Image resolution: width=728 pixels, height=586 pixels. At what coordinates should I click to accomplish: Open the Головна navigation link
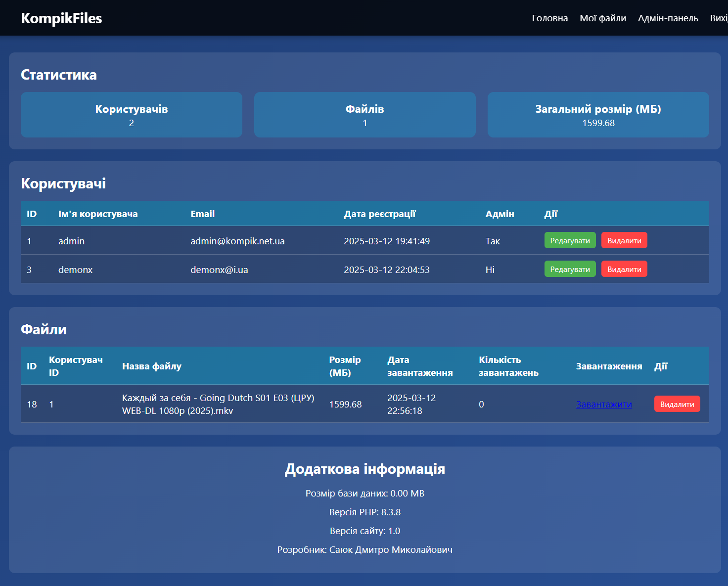(549, 18)
